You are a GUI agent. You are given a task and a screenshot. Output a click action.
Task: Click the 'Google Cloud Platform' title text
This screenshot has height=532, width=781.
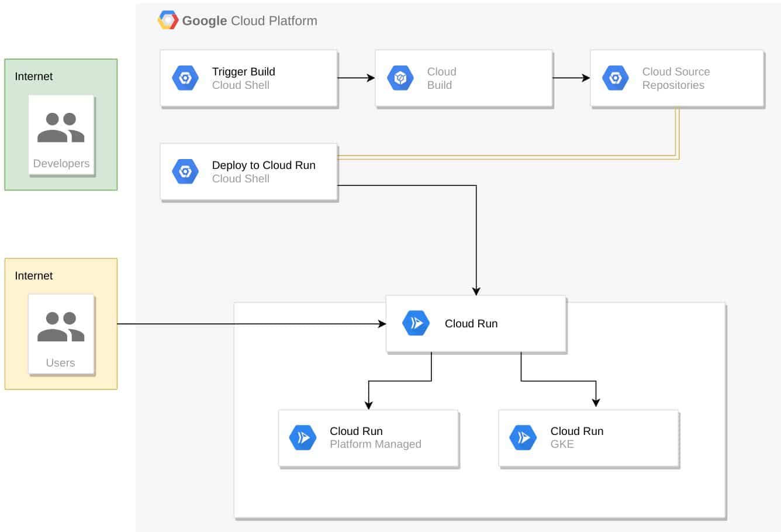coord(250,20)
